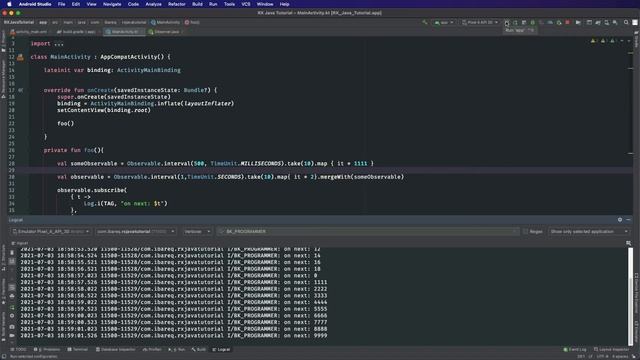This screenshot has height=360, width=640.
Task: Open the Pixel 4 API 30 device dropdown
Action: pos(480,22)
